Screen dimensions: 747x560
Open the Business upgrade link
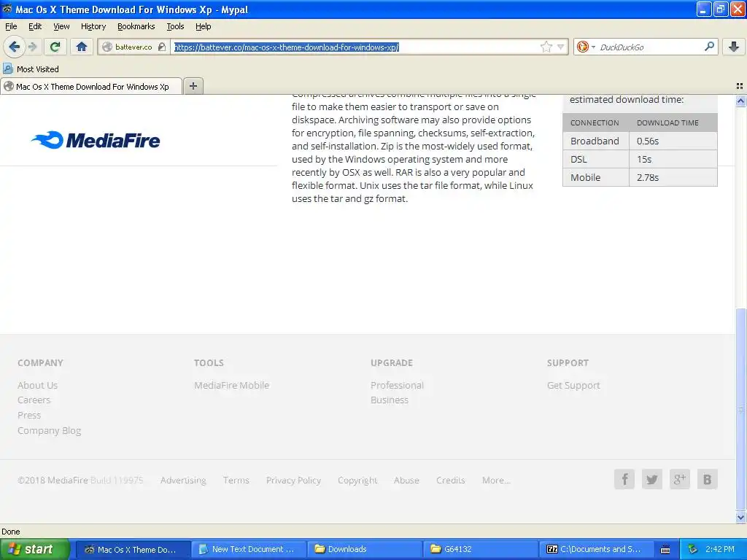click(390, 400)
